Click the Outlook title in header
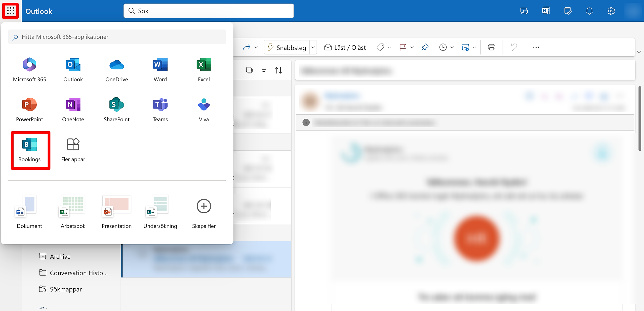The width and height of the screenshot is (644, 311). click(39, 11)
